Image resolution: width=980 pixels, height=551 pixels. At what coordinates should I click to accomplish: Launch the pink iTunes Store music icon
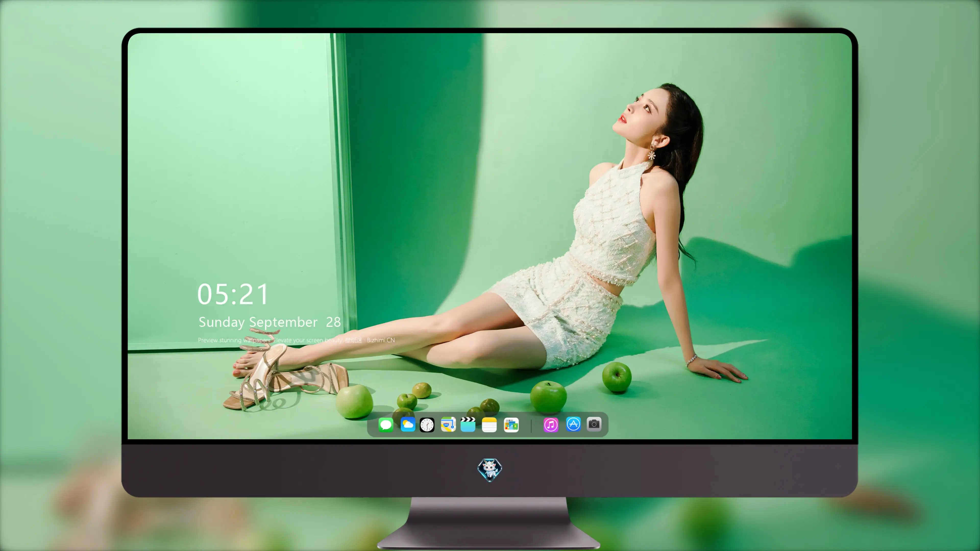click(551, 425)
